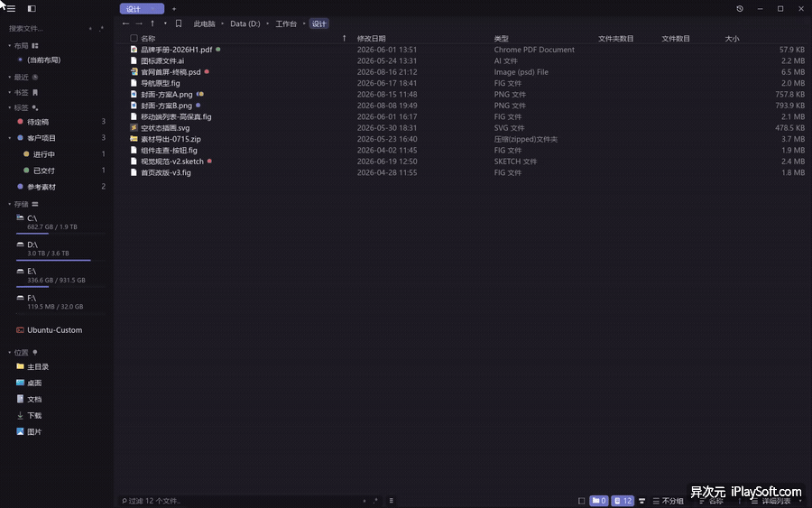Click 工作台 breadcrumb
Screen dimensions: 812x508
point(286,23)
